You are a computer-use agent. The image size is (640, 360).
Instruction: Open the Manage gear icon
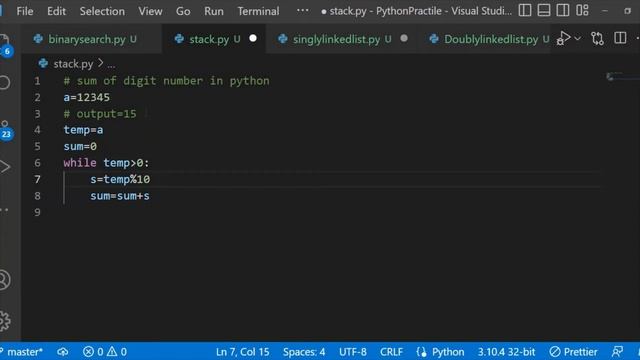(x=5, y=321)
